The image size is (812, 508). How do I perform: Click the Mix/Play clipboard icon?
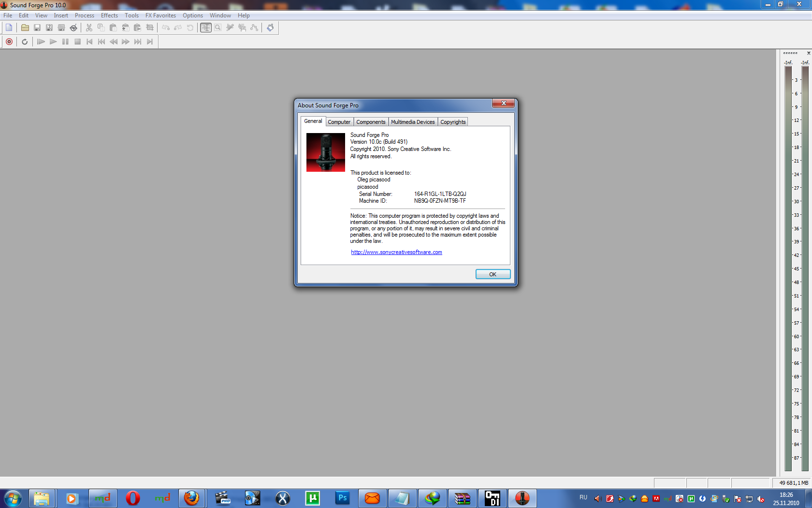click(137, 28)
